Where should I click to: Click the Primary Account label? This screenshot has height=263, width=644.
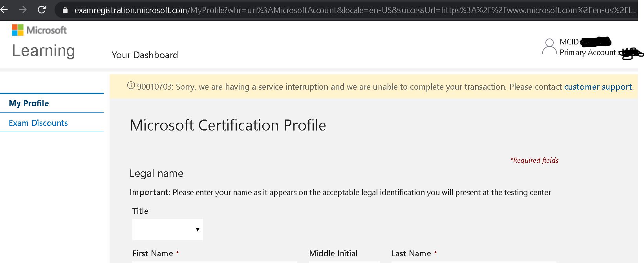[x=587, y=53]
